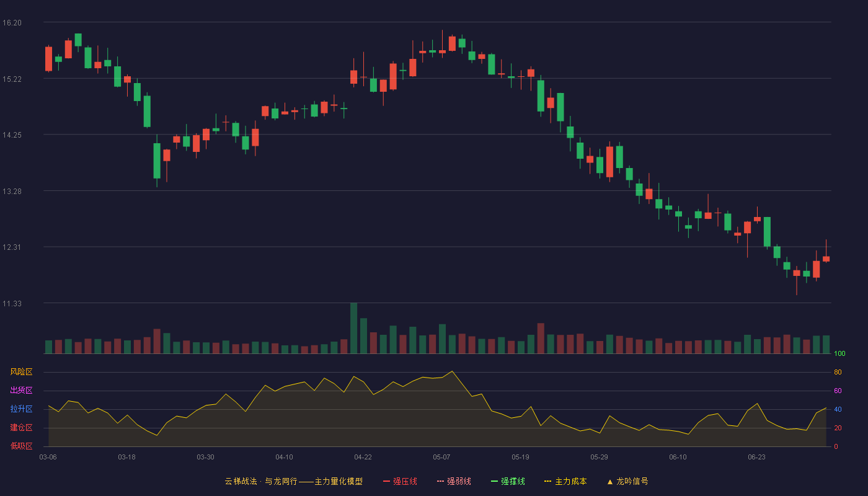Viewport: 868px width, 496px height.
Task: Click the 16.20 price axis label
Action: 12,23
